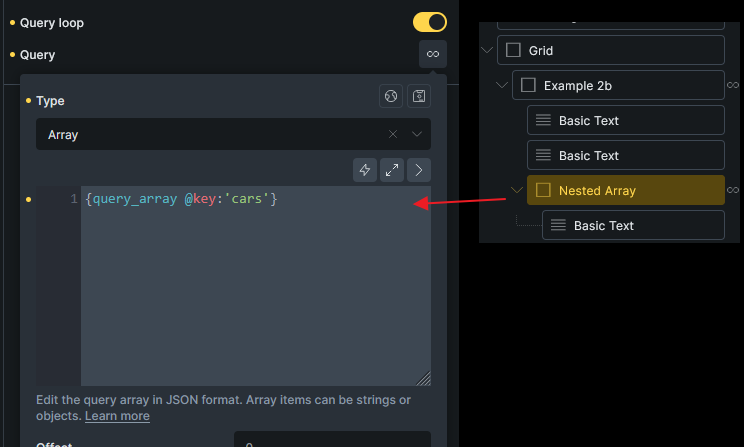The image size is (744, 447).
Task: Toggle the Query loop switch off
Action: click(429, 22)
